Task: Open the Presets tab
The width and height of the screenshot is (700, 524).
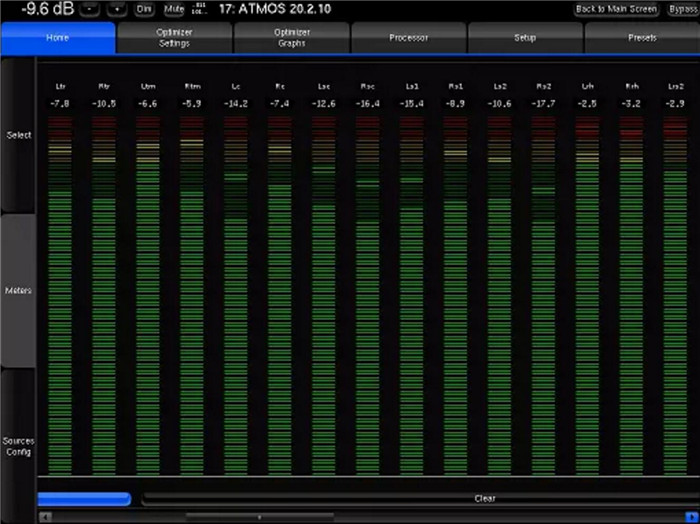Action: pyautogui.click(x=642, y=38)
